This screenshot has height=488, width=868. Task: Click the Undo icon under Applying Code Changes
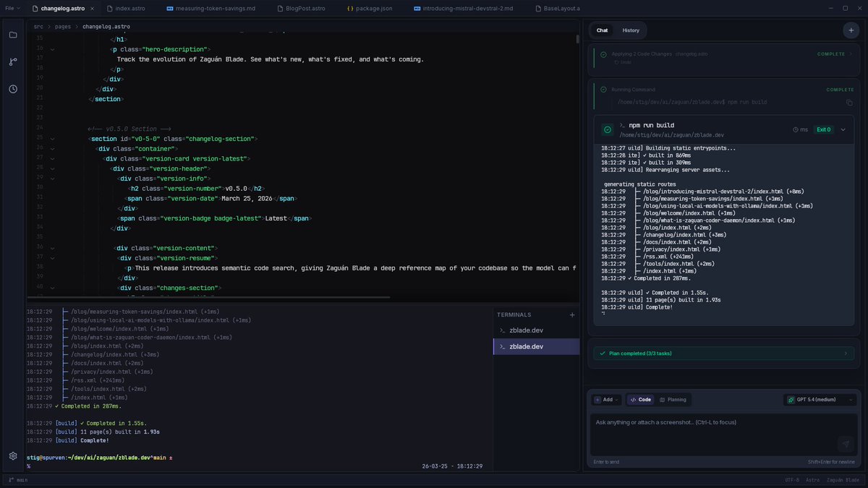[x=616, y=62]
